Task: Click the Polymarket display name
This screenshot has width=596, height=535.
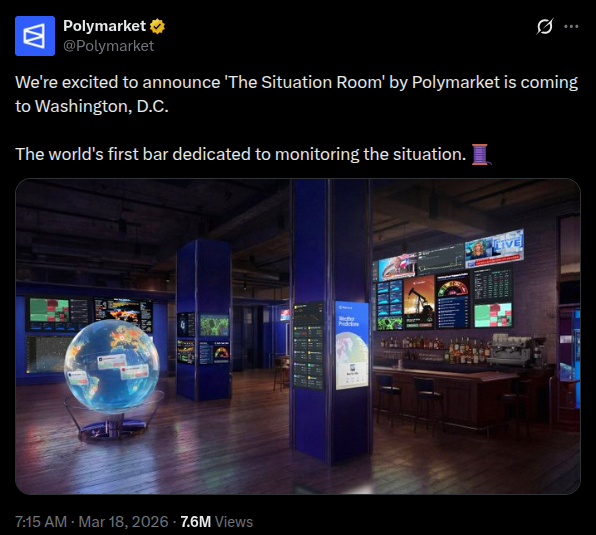Action: pos(105,26)
